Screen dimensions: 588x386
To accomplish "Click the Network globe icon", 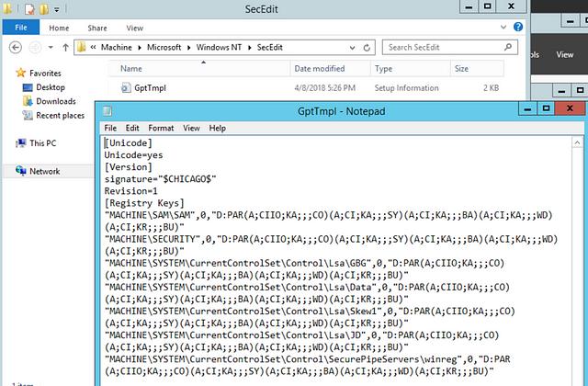I will click(20, 171).
